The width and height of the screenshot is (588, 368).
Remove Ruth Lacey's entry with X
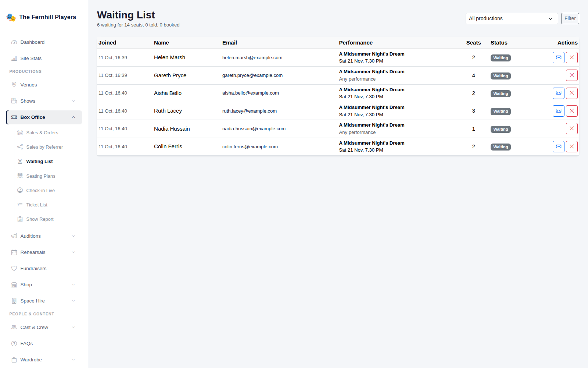coord(571,111)
